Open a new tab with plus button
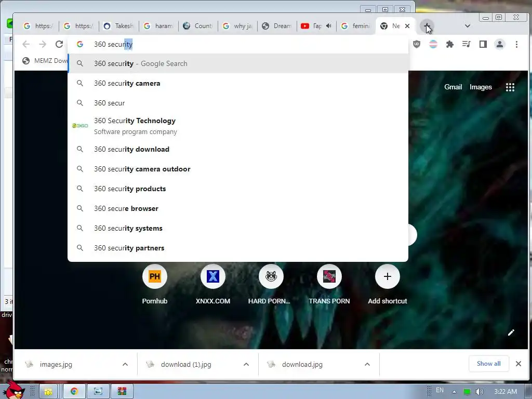The width and height of the screenshot is (532, 399). tap(427, 26)
